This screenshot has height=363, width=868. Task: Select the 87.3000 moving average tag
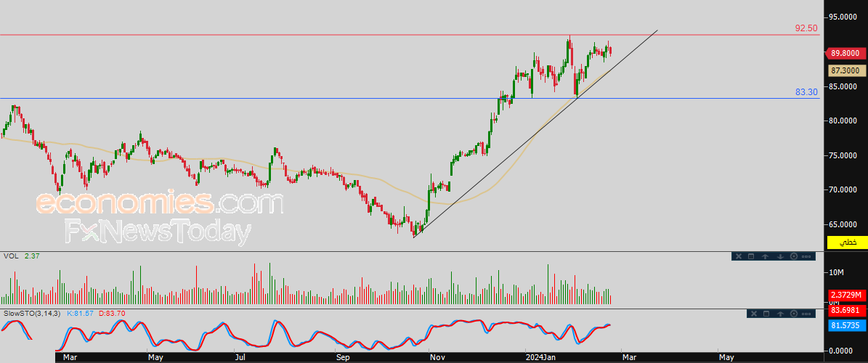coord(847,71)
